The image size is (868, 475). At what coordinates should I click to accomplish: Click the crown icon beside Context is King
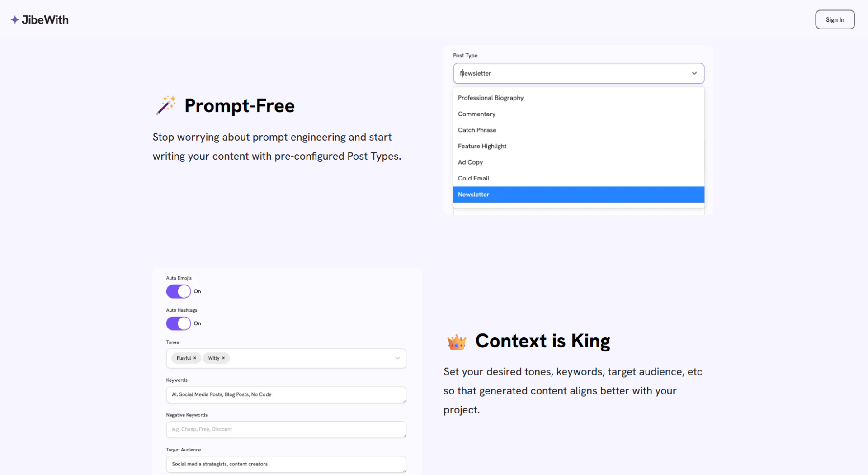point(457,342)
